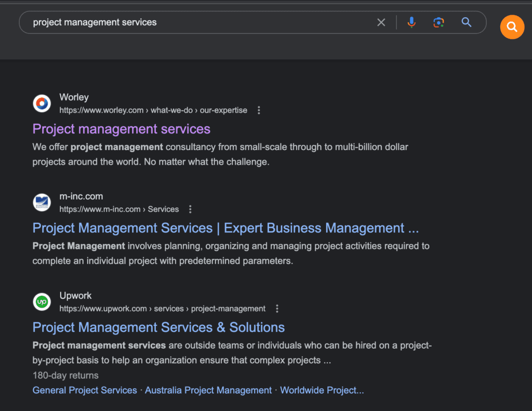Click the m-inc.com site favicon
532x411 pixels.
(x=42, y=202)
